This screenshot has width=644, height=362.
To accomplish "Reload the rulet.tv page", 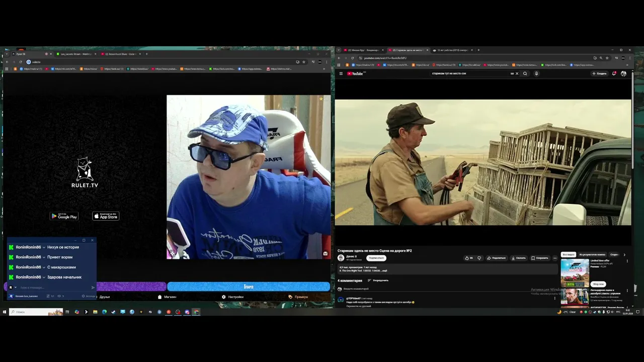I will (21, 62).
